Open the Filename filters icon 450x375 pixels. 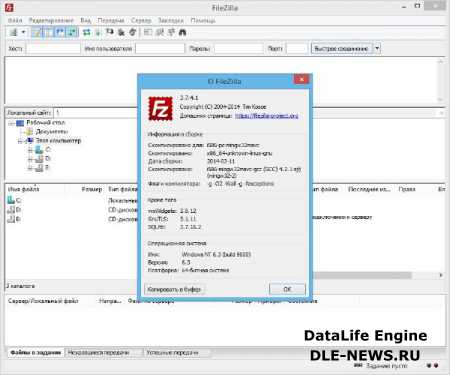[x=148, y=32]
